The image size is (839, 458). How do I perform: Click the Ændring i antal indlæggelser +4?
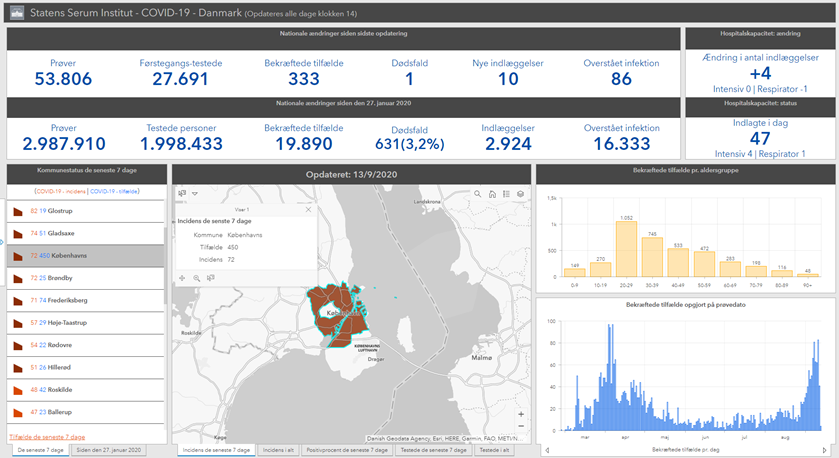click(x=760, y=73)
